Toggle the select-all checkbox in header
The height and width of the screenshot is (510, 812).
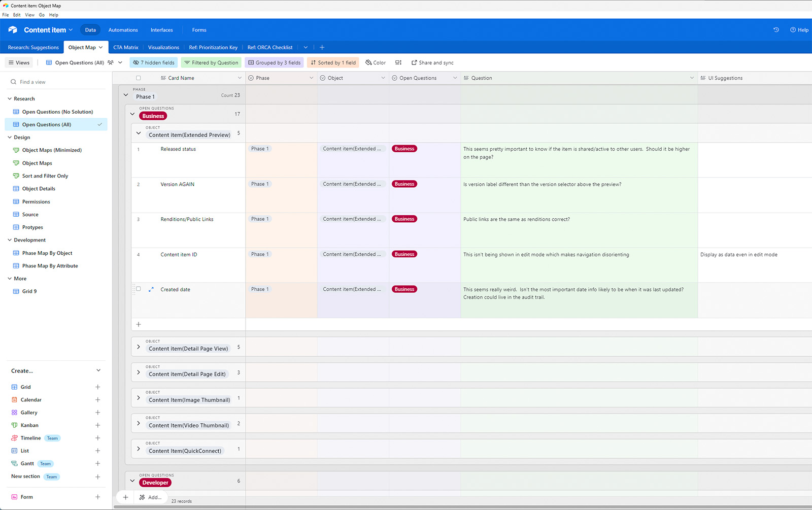(138, 78)
